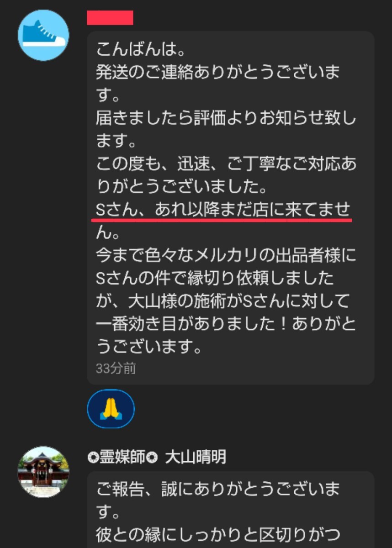Open the blue sneaker profile avatar

pos(43,35)
